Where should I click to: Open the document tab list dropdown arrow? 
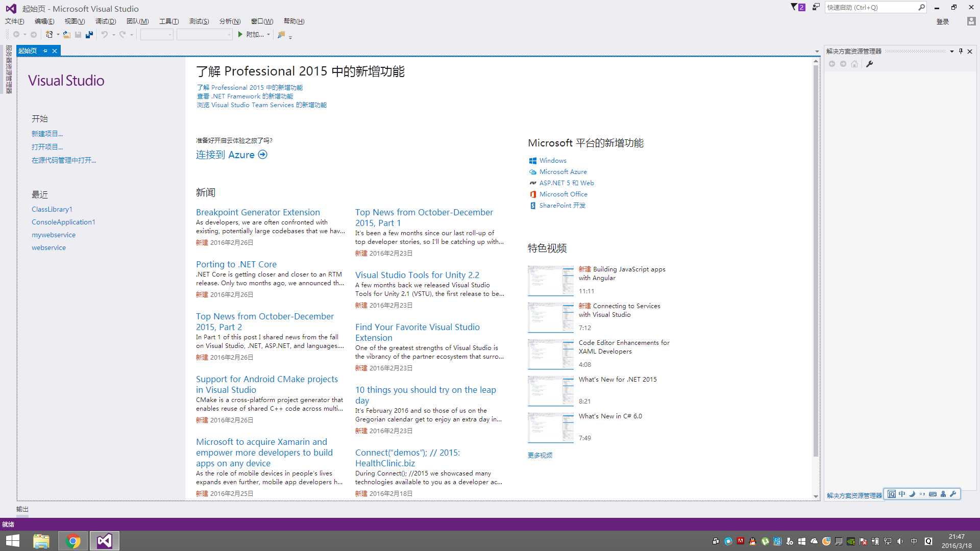point(817,51)
